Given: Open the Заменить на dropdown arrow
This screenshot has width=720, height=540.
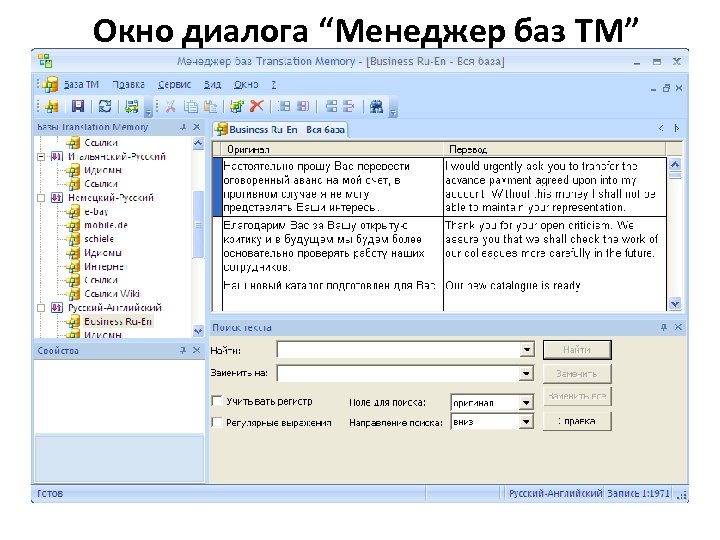Looking at the screenshot, I should pos(527,373).
